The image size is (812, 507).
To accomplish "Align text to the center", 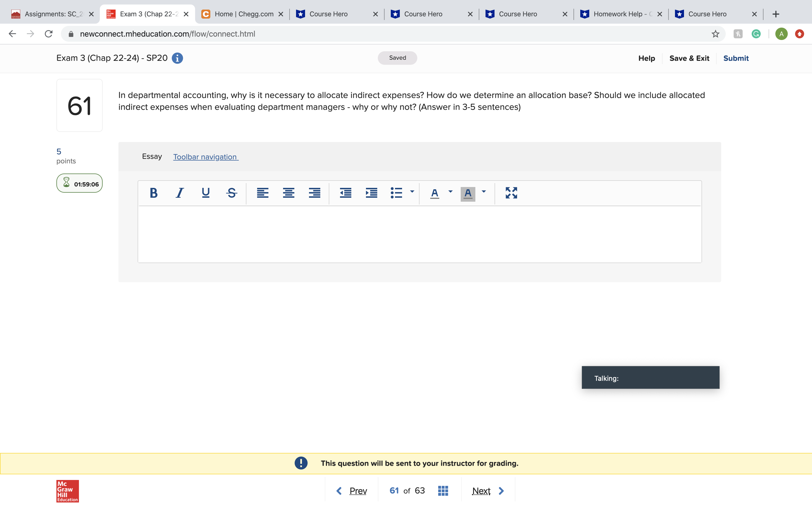I will [288, 193].
